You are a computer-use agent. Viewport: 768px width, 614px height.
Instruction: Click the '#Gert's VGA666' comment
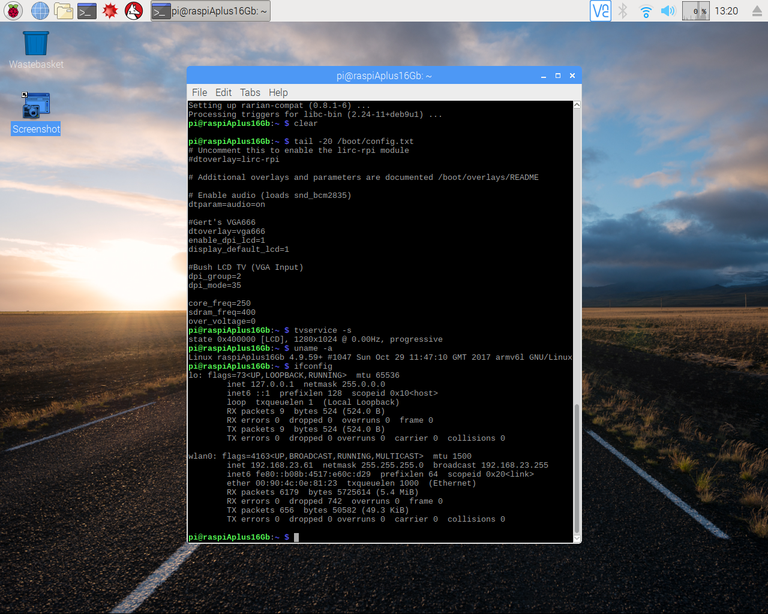(222, 222)
